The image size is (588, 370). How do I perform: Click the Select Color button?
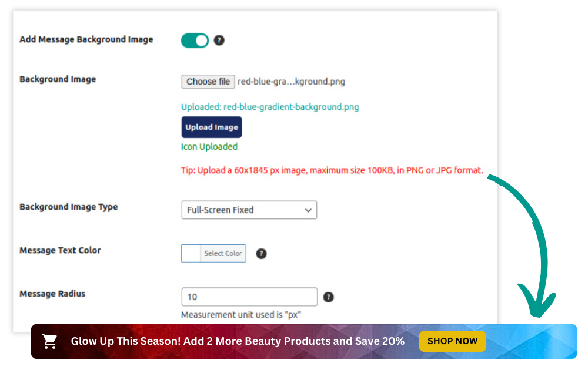point(223,254)
